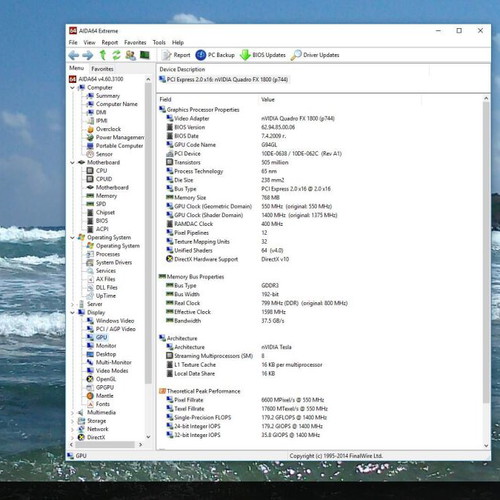Go up one level with green arrow
The width and height of the screenshot is (500, 500).
coord(103,55)
